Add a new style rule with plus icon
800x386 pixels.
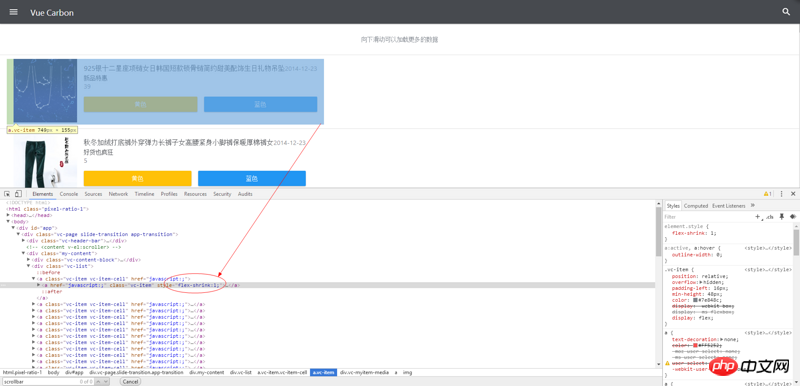758,217
